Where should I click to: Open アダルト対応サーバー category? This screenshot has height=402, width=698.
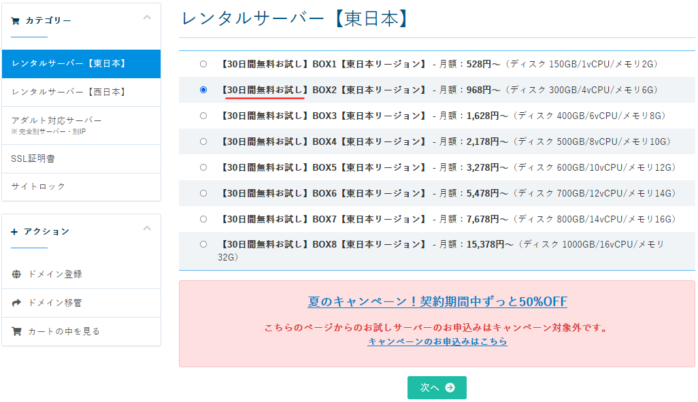tap(57, 120)
